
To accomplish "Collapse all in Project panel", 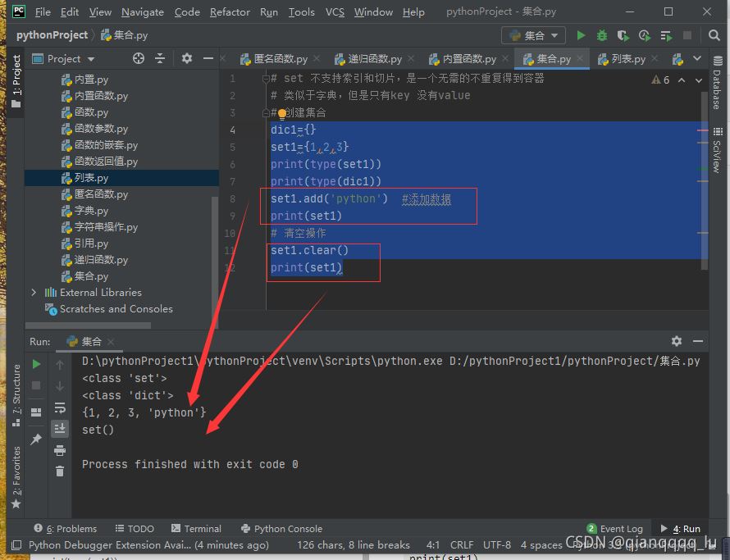I will click(x=161, y=59).
